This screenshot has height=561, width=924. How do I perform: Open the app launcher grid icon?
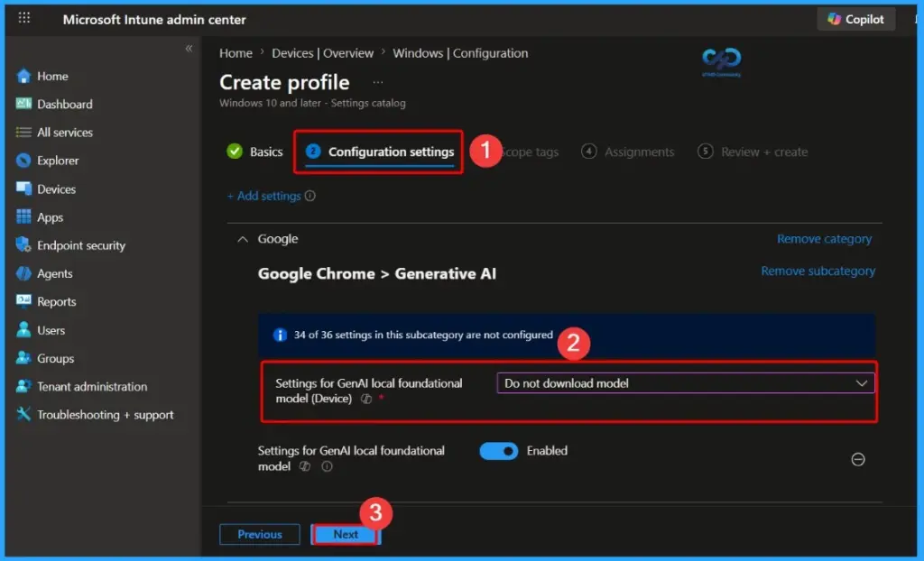(24, 18)
